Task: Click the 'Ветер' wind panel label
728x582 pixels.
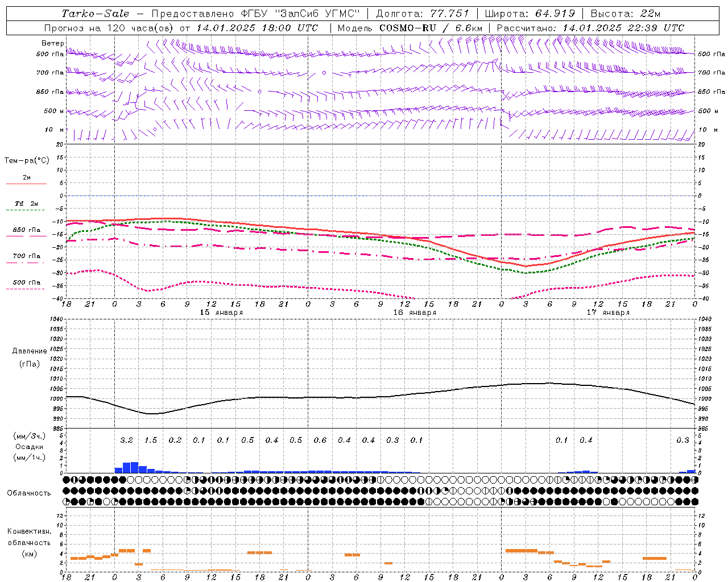Action: click(x=52, y=43)
